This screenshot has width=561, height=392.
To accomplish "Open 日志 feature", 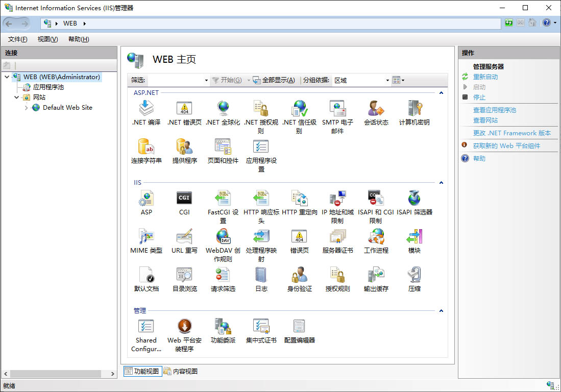I will [261, 279].
